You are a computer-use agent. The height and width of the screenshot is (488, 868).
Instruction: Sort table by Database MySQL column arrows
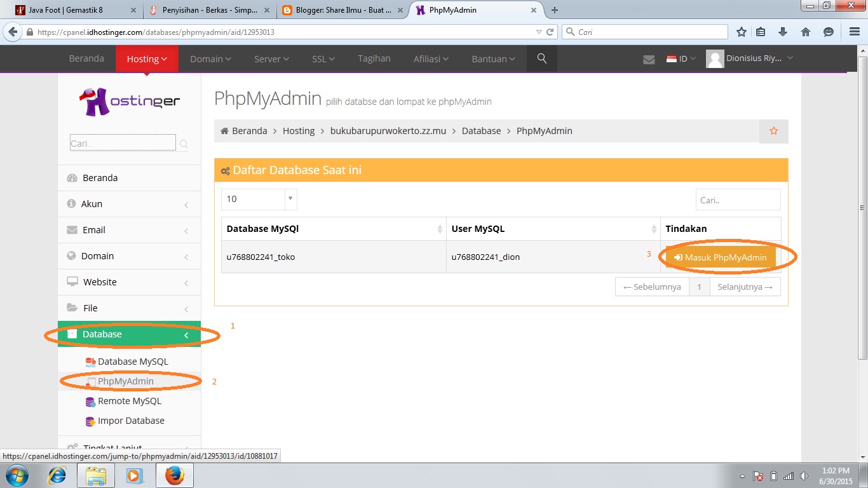[440, 229]
